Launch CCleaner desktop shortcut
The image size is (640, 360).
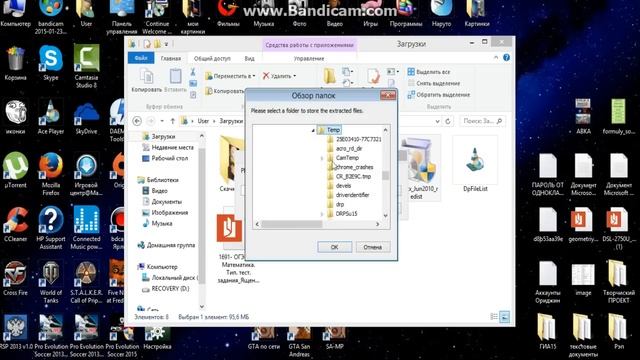[x=16, y=224]
